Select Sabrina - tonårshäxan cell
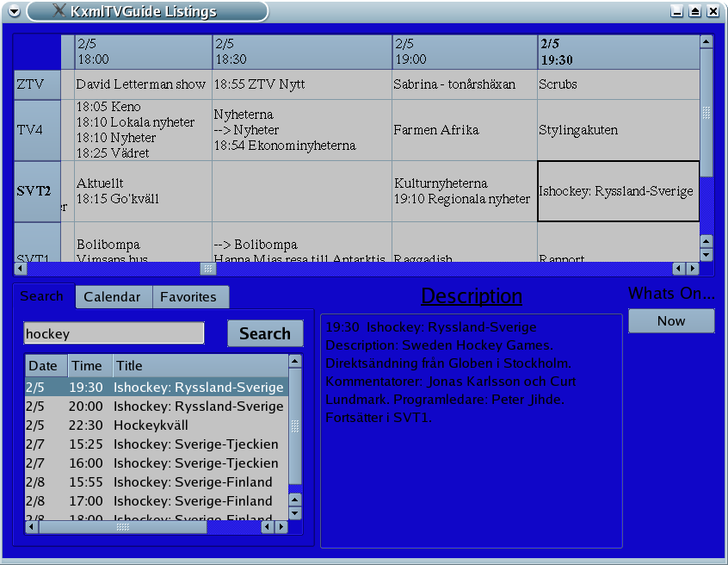The height and width of the screenshot is (565, 728). 465,84
